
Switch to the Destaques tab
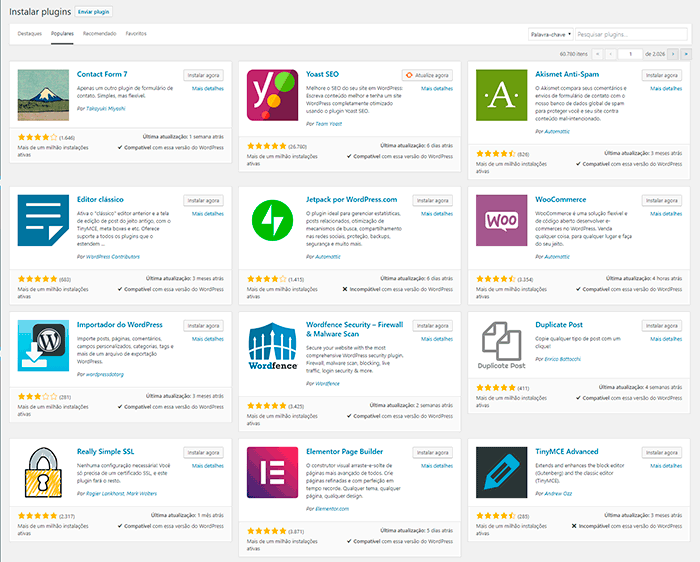[x=29, y=33]
